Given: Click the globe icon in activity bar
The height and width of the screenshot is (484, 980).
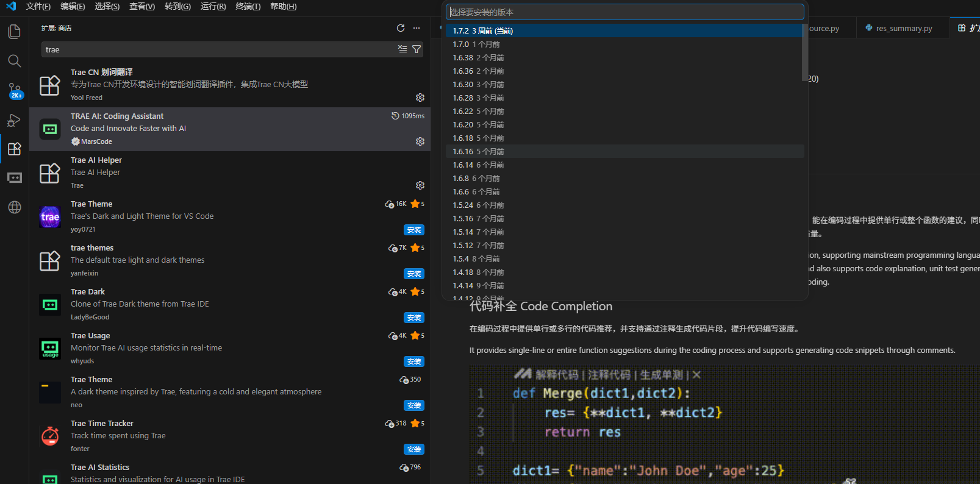Looking at the screenshot, I should [x=14, y=207].
